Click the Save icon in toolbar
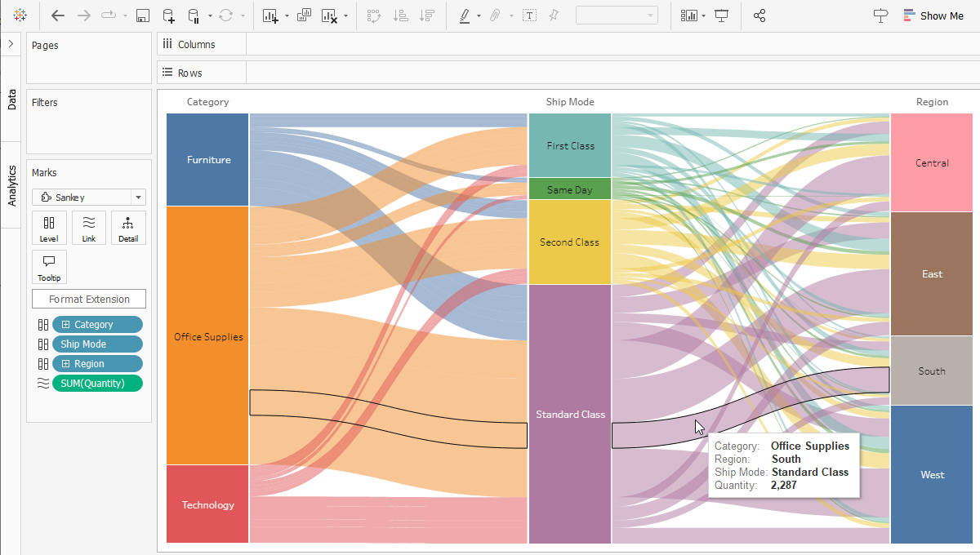 143,16
